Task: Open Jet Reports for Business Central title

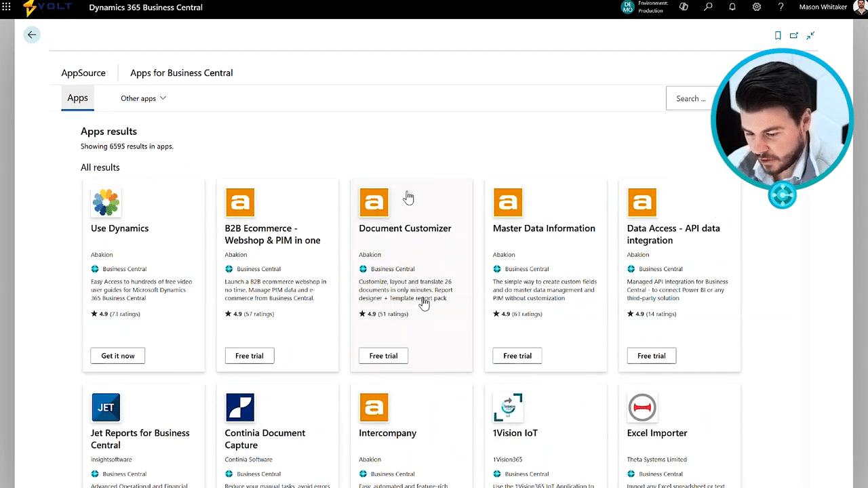Action: click(x=140, y=439)
